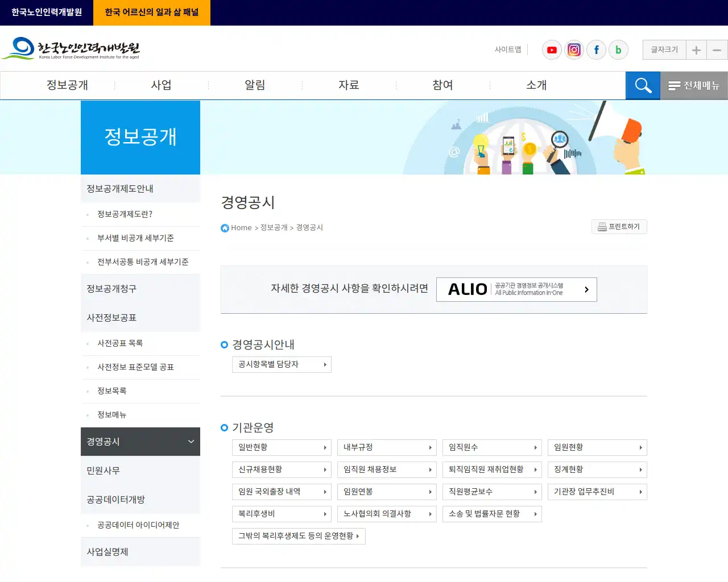
Task: Open the 소개 main menu
Action: pos(536,85)
